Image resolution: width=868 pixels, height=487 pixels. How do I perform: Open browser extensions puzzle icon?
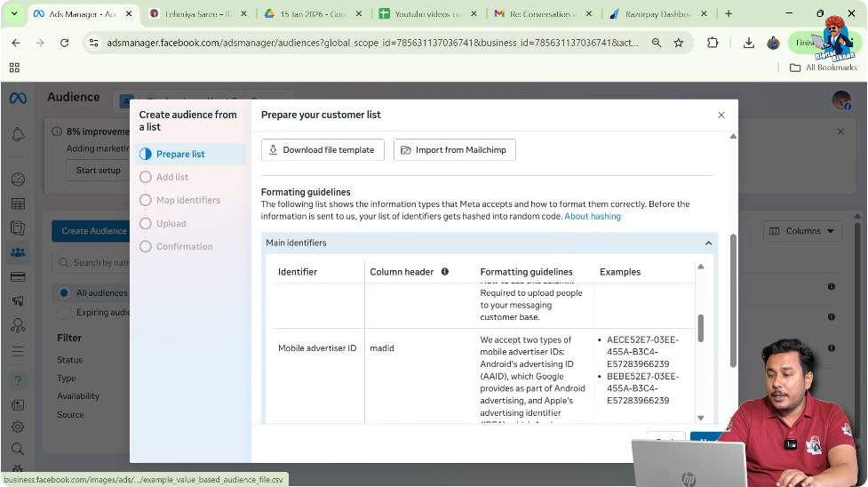pyautogui.click(x=713, y=43)
